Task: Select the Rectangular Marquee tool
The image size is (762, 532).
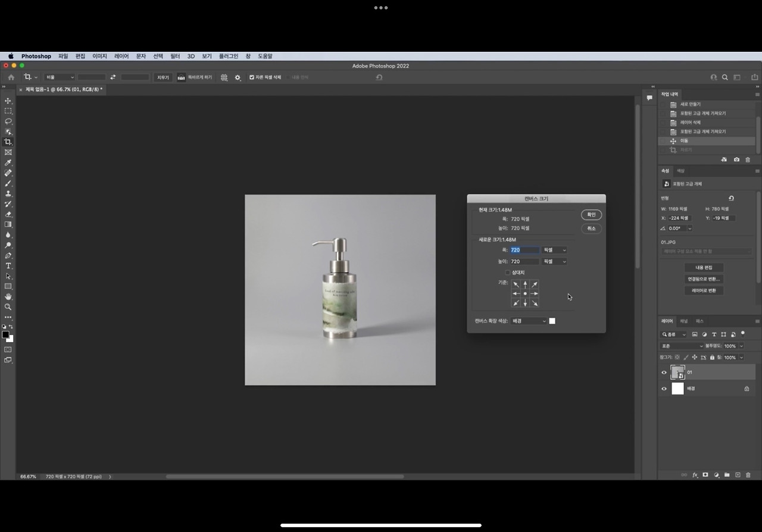Action: (8, 111)
